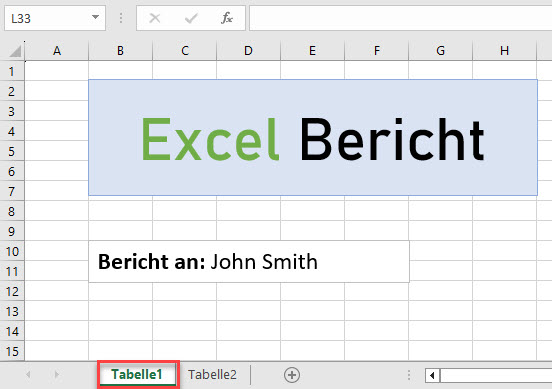Click the formula bar options dots handle
Image resolution: width=552 pixels, height=389 pixels.
pos(121,18)
